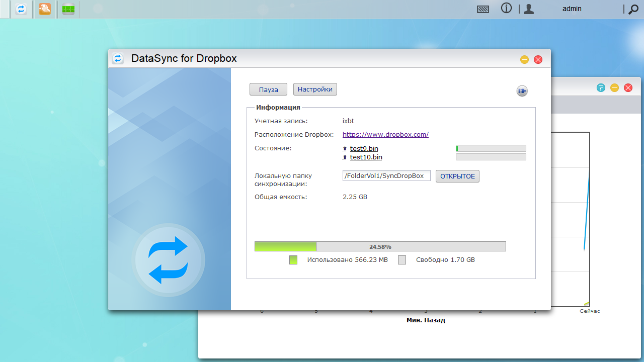The image size is (644, 362).
Task: Click the green Использовано legend swatch
Action: 293,260
